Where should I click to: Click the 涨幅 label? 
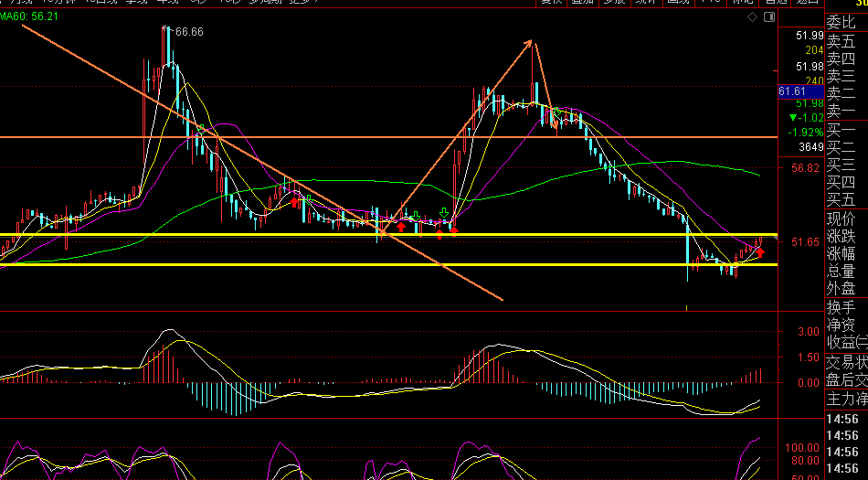[x=841, y=253]
